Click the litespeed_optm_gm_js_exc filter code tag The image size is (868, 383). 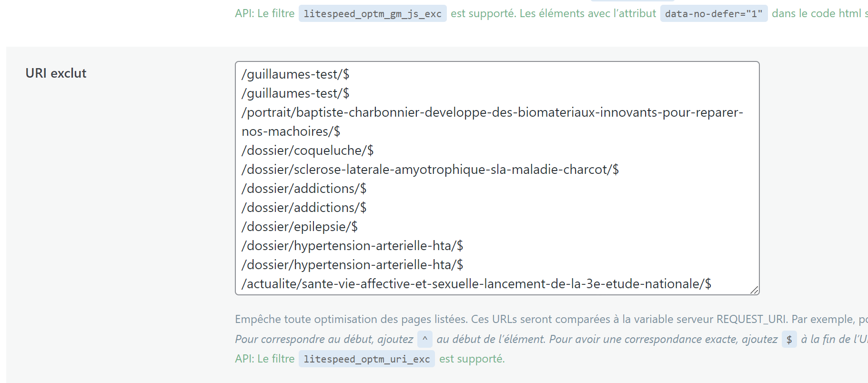click(x=372, y=14)
